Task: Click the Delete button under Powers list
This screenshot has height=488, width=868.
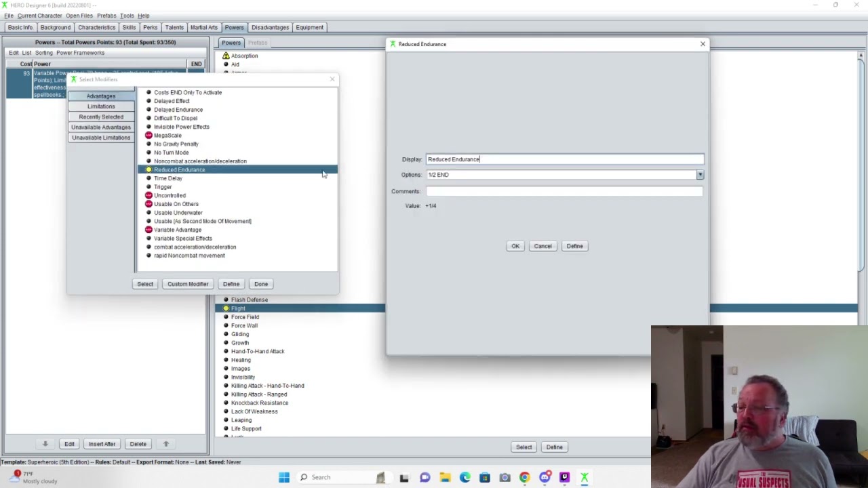Action: pyautogui.click(x=138, y=444)
